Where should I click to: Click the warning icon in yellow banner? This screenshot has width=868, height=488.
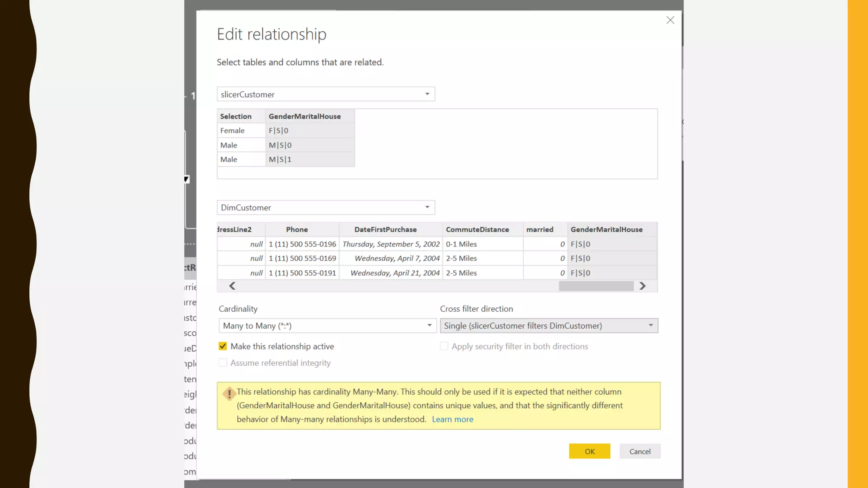(229, 394)
